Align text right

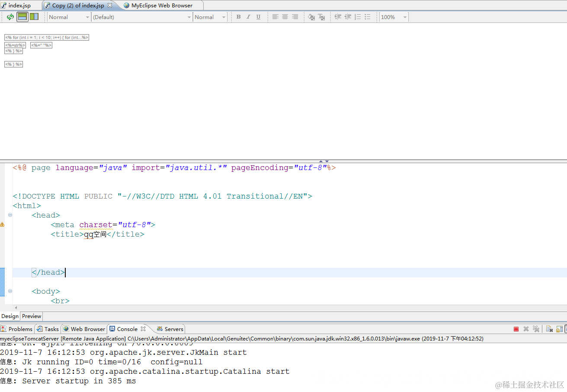[x=295, y=17]
